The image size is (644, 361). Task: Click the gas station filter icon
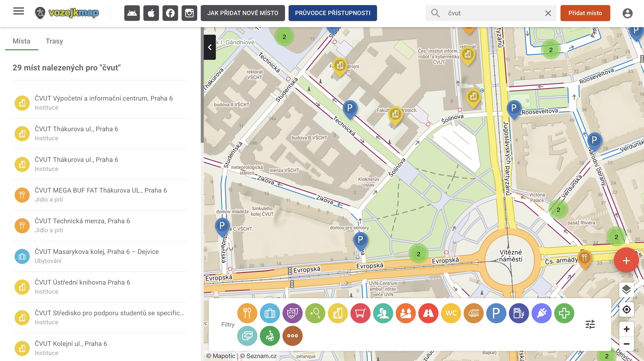tap(519, 313)
